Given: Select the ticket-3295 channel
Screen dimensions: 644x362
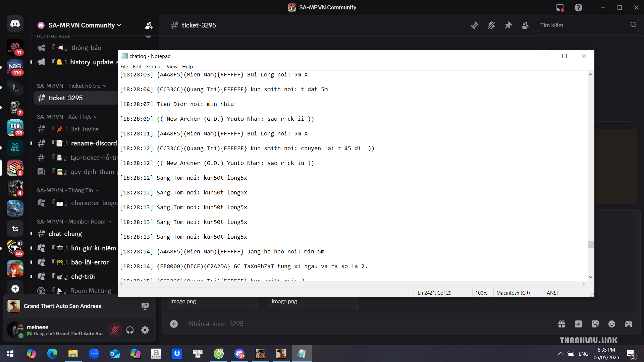Looking at the screenshot, I should tap(76, 98).
